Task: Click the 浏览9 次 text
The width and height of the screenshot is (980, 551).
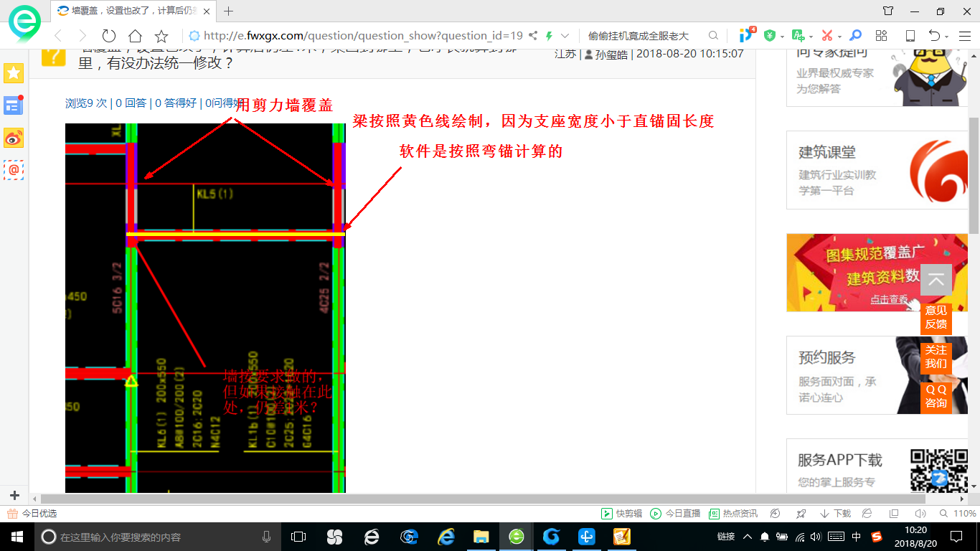Action: [86, 103]
